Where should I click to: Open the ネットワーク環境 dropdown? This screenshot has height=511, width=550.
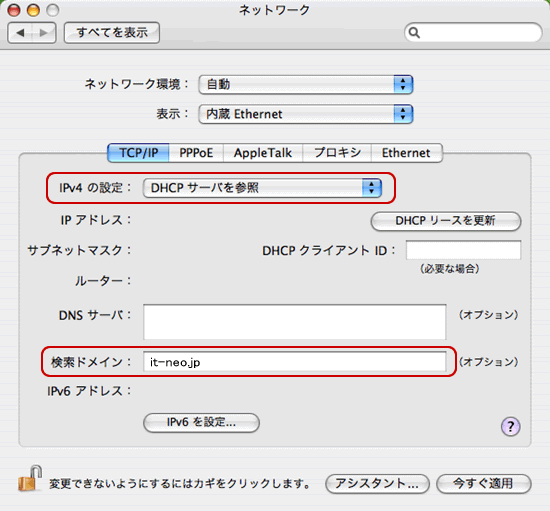[x=306, y=85]
